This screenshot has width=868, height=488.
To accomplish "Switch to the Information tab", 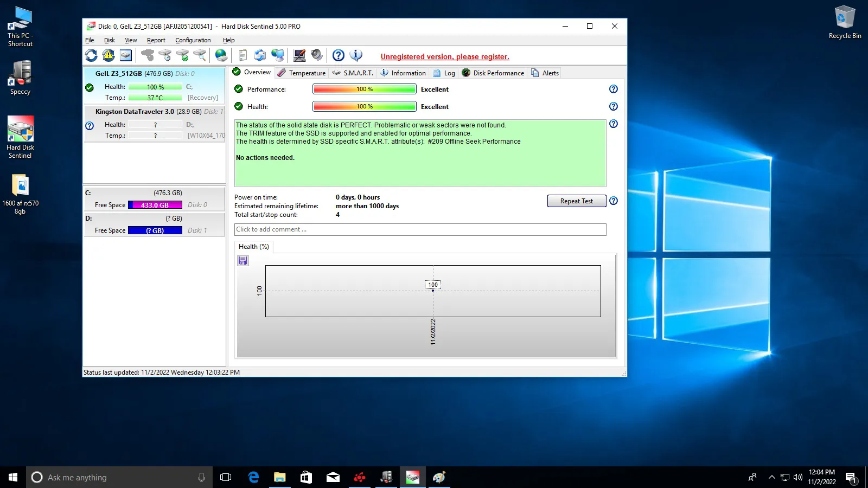I will click(403, 73).
